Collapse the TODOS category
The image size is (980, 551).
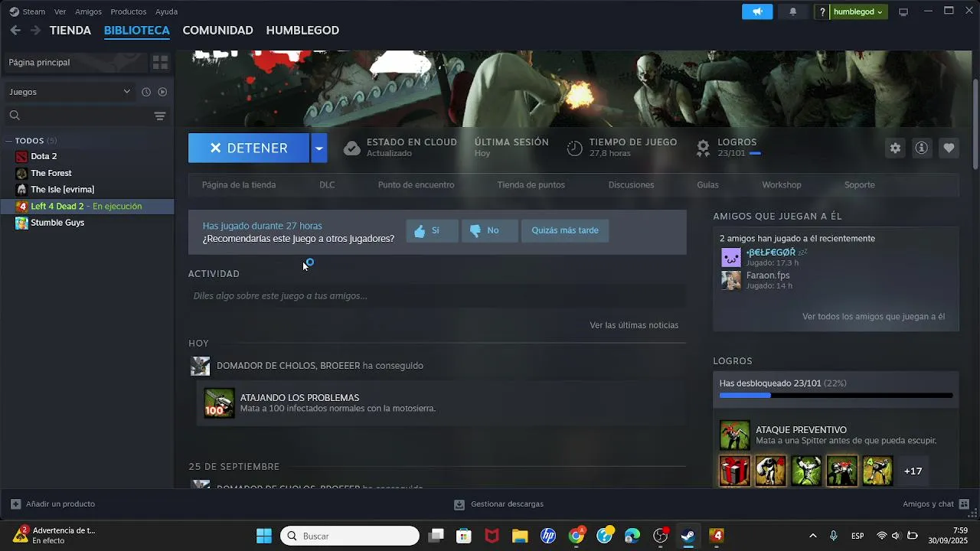pyautogui.click(x=10, y=141)
